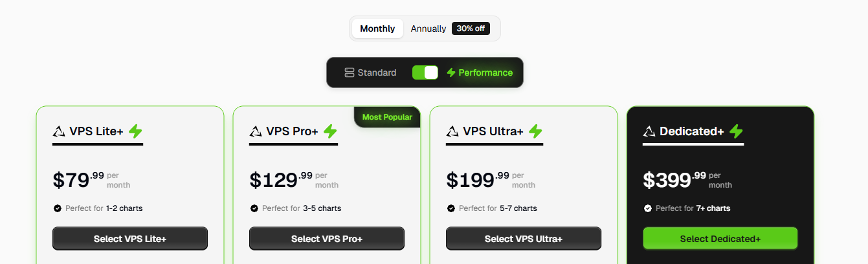Click the 30% off badge
This screenshot has height=264, width=868.
click(471, 28)
